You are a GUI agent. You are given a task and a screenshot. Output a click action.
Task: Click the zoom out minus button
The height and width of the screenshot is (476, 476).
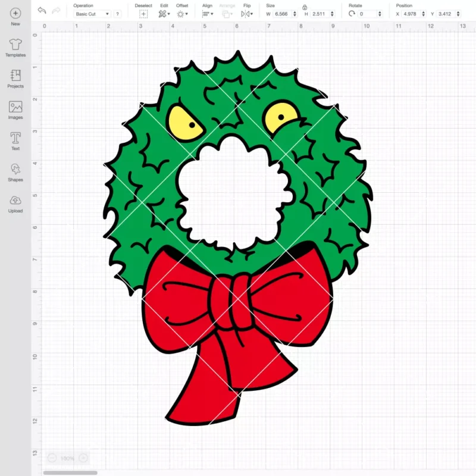52,458
